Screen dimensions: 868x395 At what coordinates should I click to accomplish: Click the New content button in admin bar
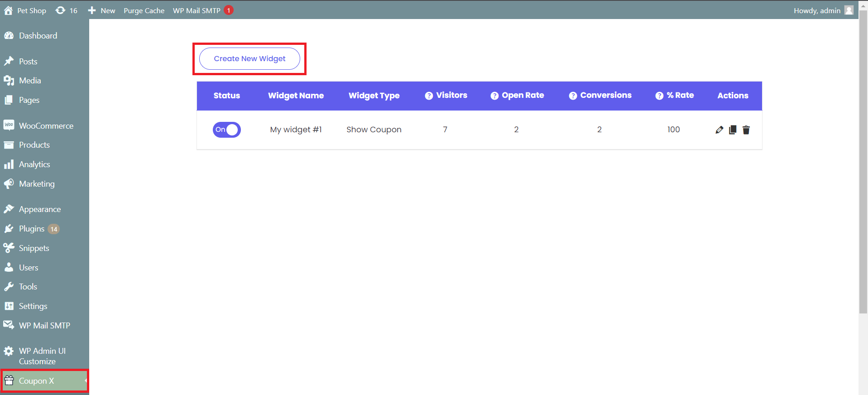coord(101,10)
